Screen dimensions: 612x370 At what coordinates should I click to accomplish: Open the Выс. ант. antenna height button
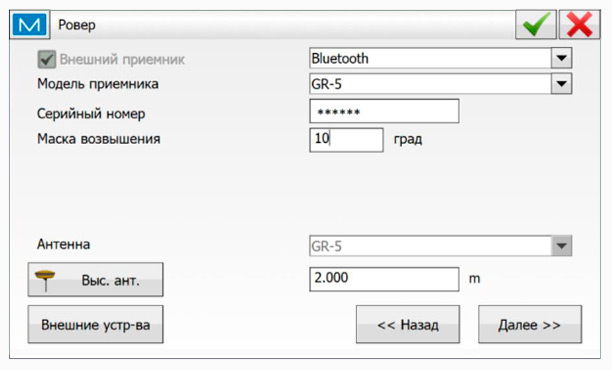click(96, 279)
